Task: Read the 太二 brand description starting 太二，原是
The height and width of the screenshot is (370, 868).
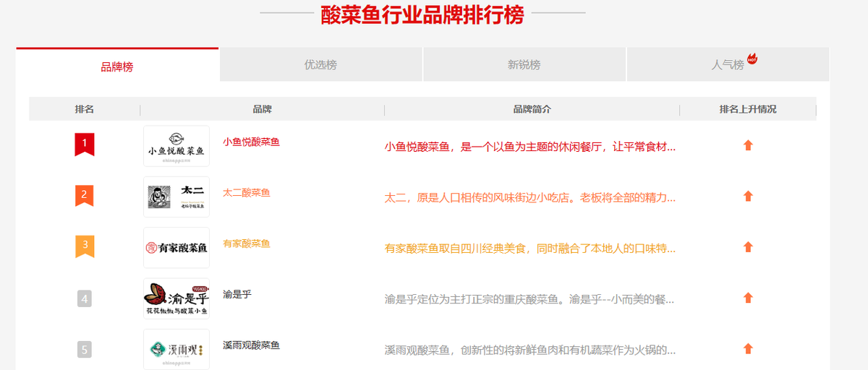Action: click(530, 197)
